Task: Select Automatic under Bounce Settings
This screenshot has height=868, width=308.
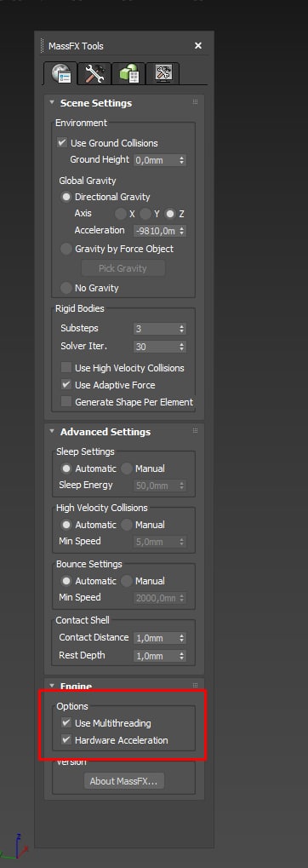Action: point(66,581)
